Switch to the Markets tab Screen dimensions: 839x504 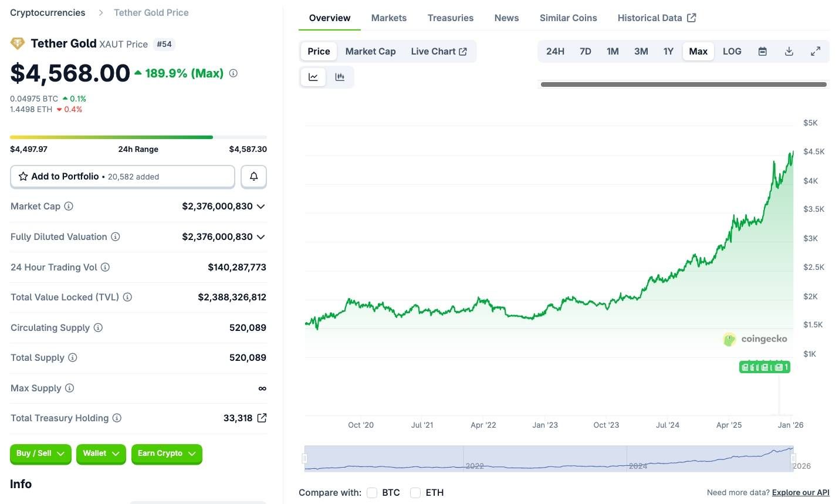(388, 18)
